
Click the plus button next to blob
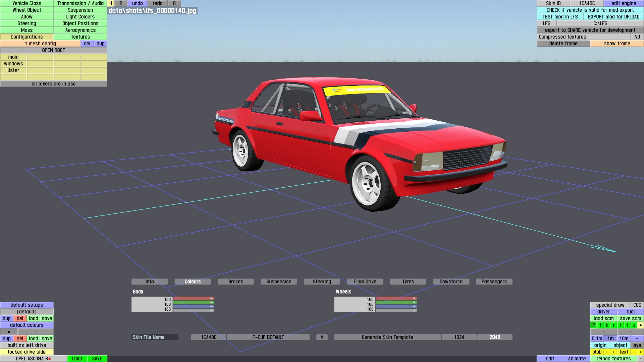click(613, 352)
